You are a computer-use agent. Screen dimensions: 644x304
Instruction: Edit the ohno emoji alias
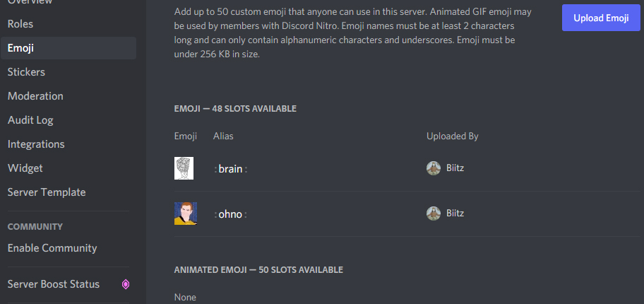(230, 214)
